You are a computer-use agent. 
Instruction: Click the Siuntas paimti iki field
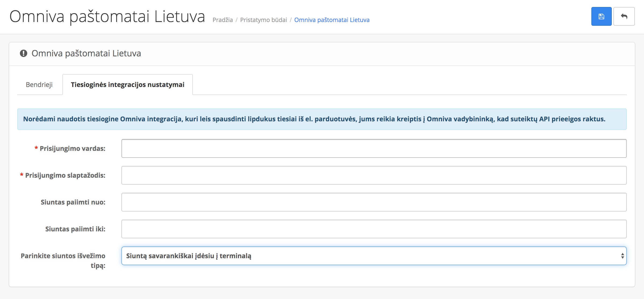click(374, 229)
